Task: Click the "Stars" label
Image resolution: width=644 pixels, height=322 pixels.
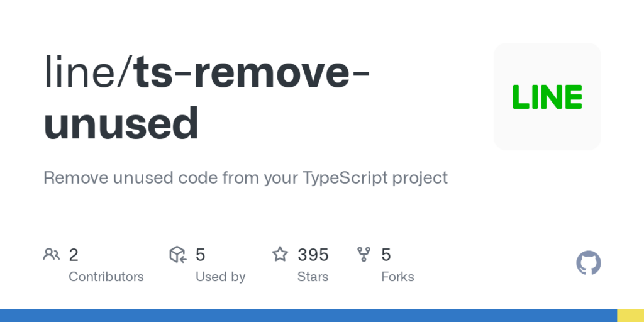Action: [313, 277]
